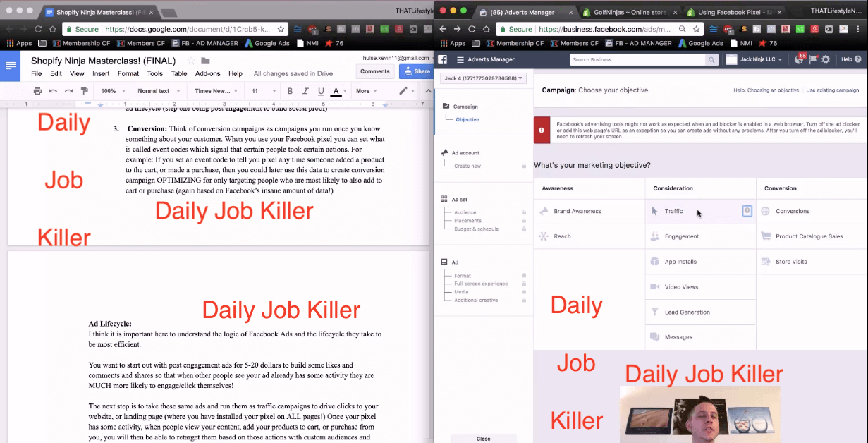Image resolution: width=868 pixels, height=443 pixels.
Task: Undo the last edit in Google Docs
Action: pos(53,91)
